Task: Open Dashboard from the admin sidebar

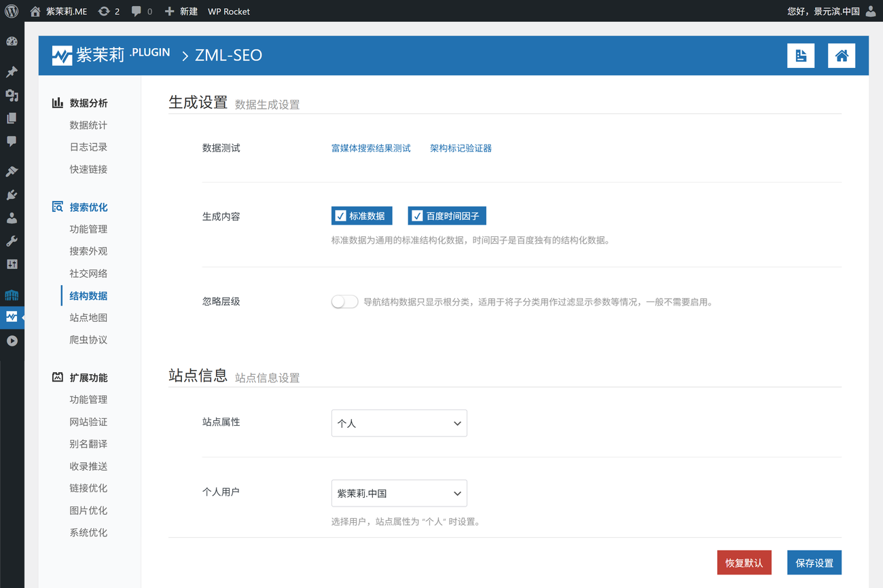Action: (x=12, y=41)
